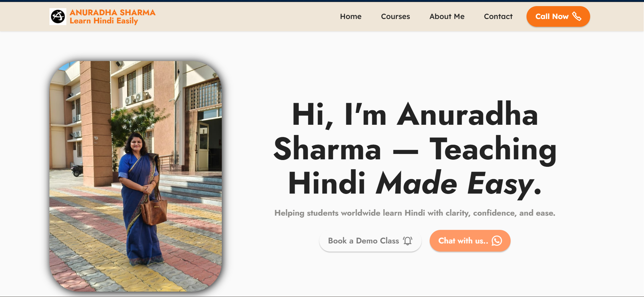Go to the Courses page
This screenshot has height=297, width=644.
(x=395, y=16)
